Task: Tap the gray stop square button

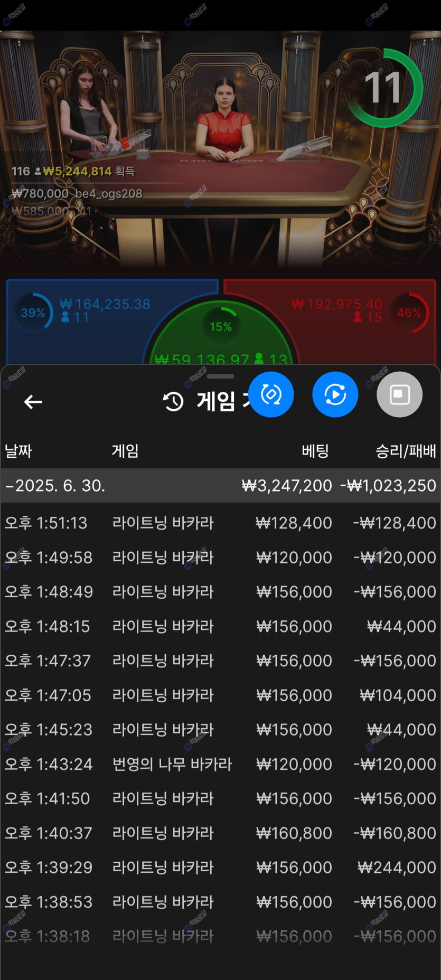Action: [x=399, y=394]
